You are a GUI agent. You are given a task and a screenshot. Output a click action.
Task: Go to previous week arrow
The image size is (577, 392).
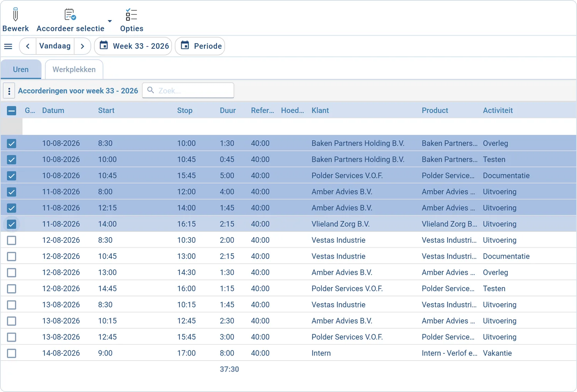28,46
